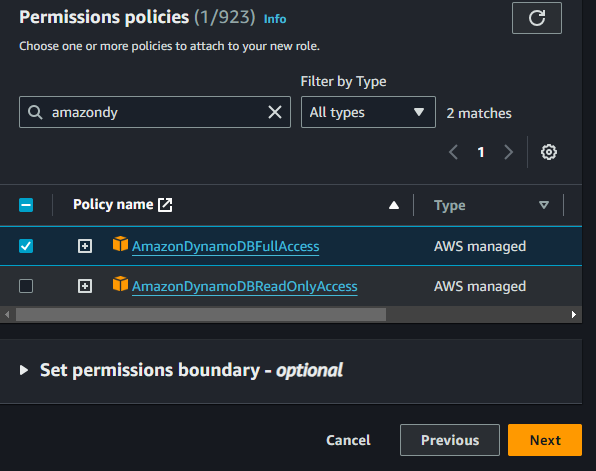
Task: Open the All types filter dropdown
Action: tap(368, 112)
